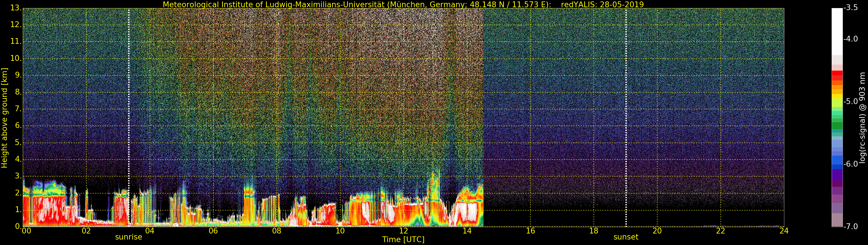Viewport: 868px width, 245px height.
Task: Click the '8.' height tick label
Action: click(x=18, y=92)
